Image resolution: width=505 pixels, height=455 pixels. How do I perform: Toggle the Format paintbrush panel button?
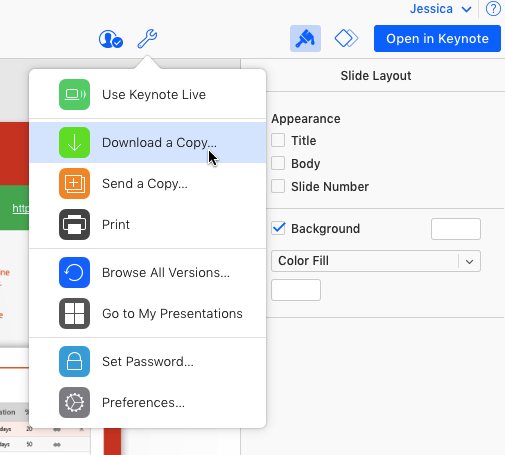click(x=305, y=38)
